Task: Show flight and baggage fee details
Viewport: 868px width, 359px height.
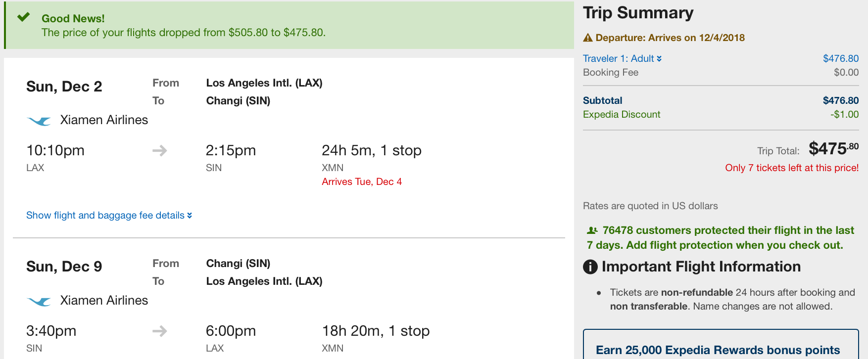Action: [109, 215]
